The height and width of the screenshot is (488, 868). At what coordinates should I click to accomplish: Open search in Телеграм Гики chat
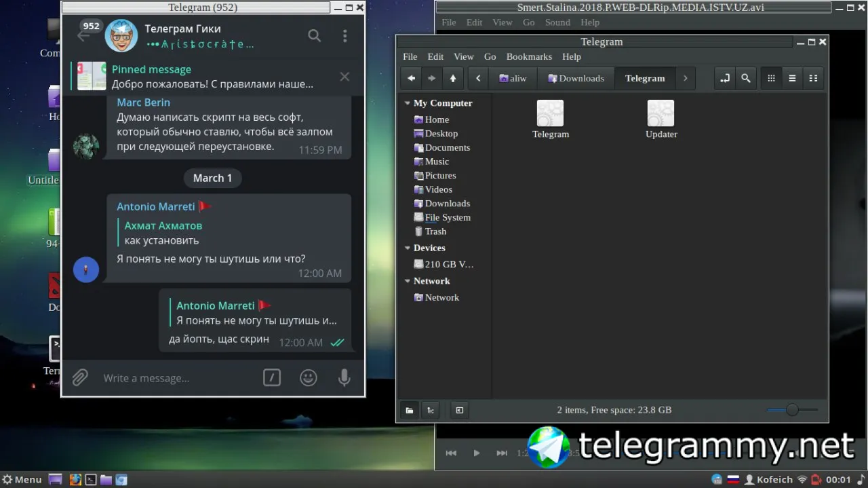pos(315,36)
